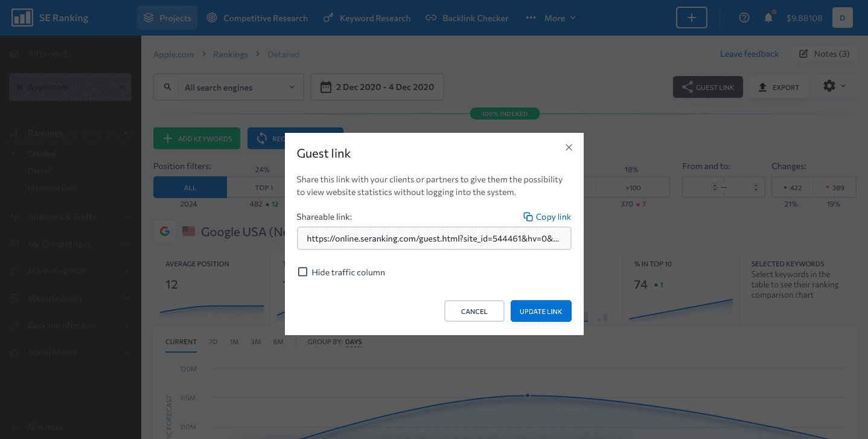
Task: Open Competitive Research section
Action: (257, 18)
